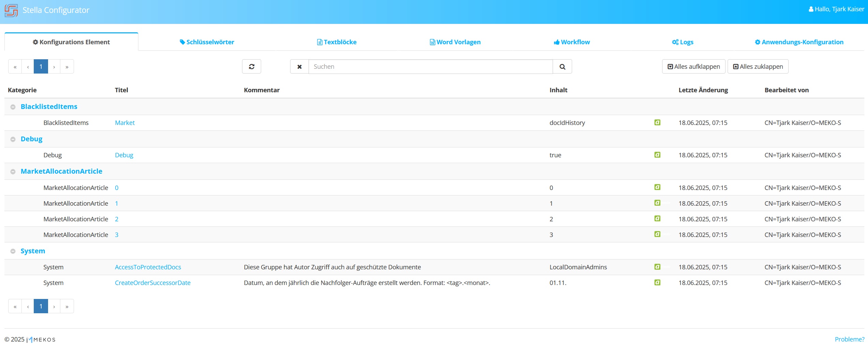
Task: Click green edit icon for AccessToProtectedDocs row
Action: click(x=657, y=267)
